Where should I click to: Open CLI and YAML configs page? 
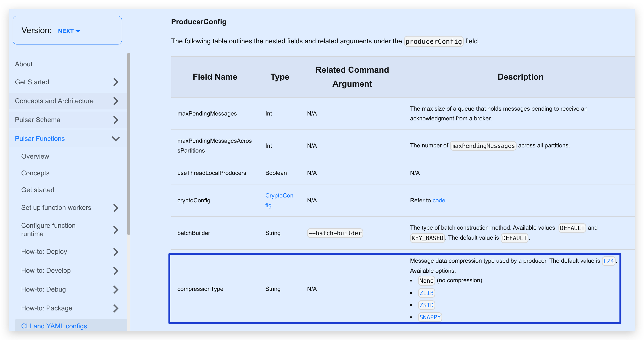tap(54, 326)
